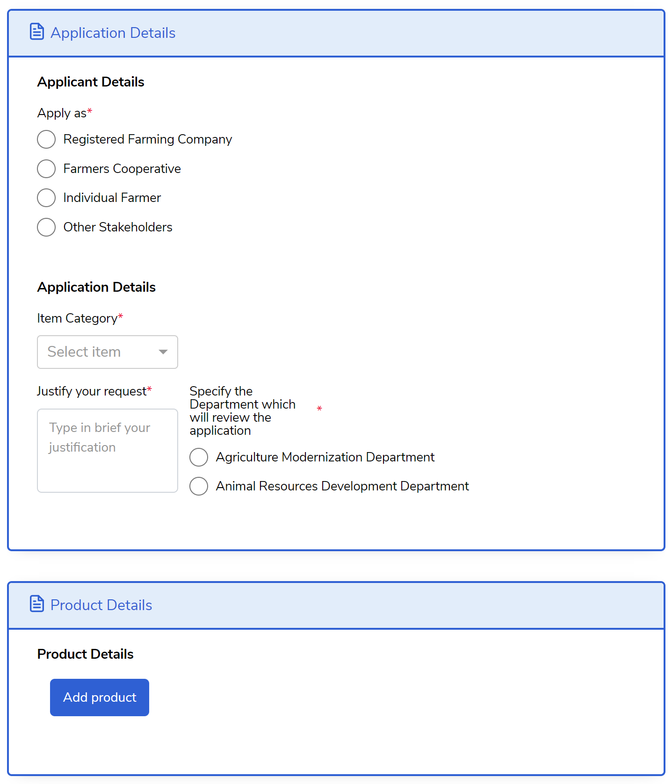
Task: Click the Product Details document icon
Action: 37,604
